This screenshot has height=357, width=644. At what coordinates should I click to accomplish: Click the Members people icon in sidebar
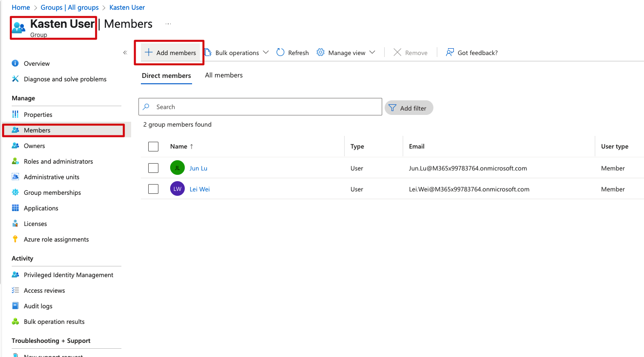coord(15,130)
